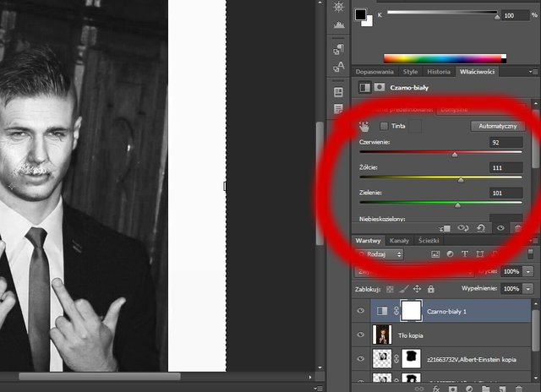
Task: Lock all with padlock icon
Action: (430, 289)
